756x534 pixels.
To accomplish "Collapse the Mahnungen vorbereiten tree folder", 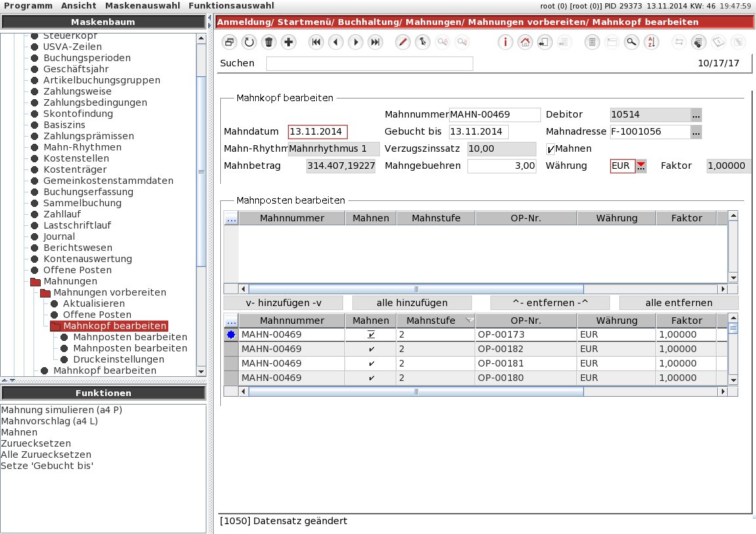I will point(45,293).
